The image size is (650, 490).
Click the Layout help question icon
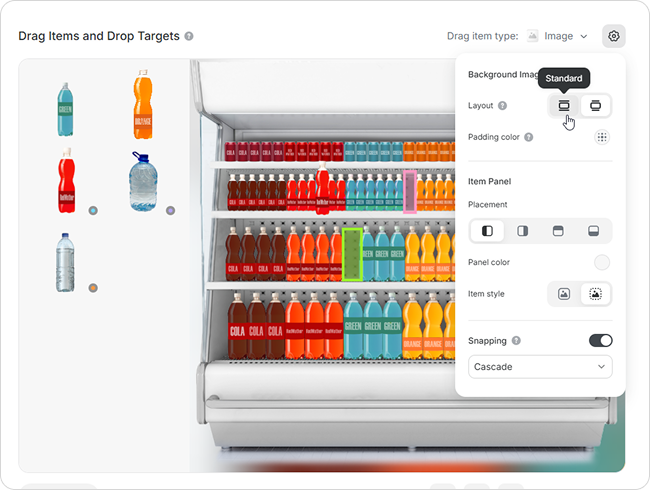pos(502,106)
